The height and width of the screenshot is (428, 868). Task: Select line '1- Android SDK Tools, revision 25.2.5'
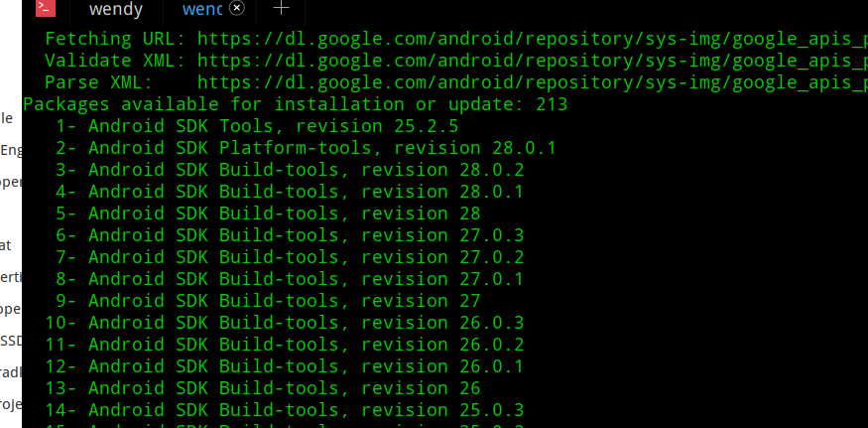(x=257, y=126)
